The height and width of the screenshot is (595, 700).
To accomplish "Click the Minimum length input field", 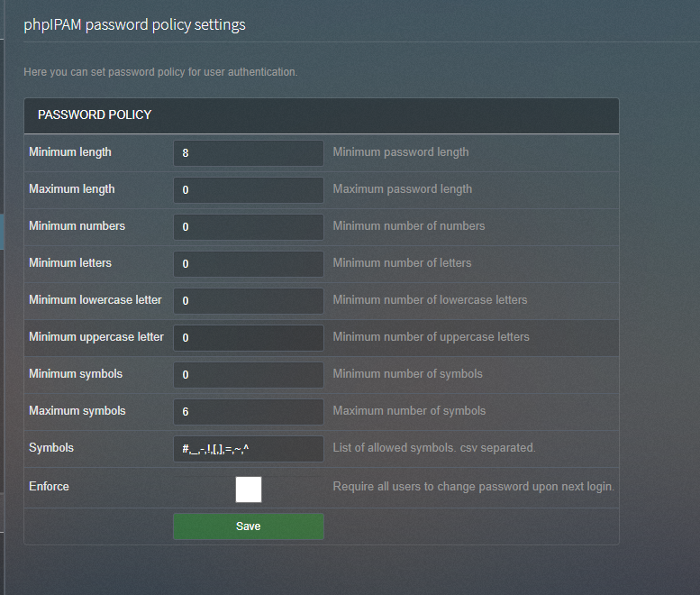I will pyautogui.click(x=249, y=152).
